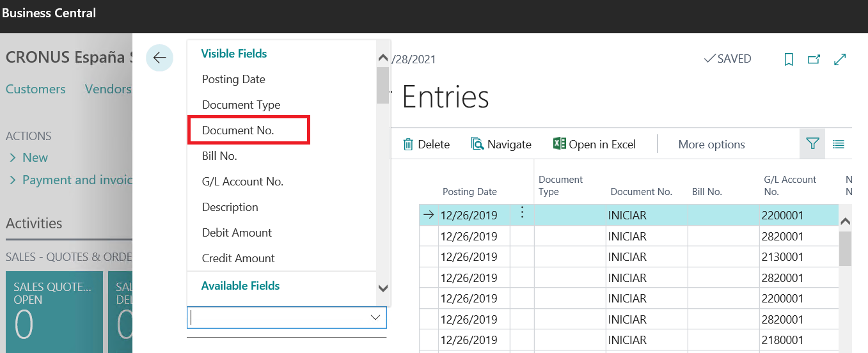Click the Navigate toolbar button
The image size is (868, 353).
(501, 145)
